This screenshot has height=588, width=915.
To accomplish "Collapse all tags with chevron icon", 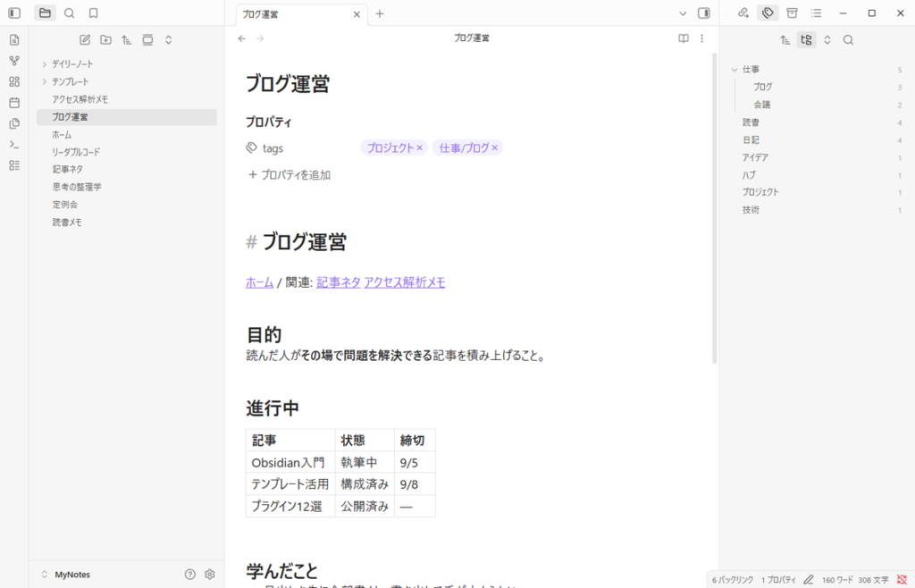I will coord(827,39).
